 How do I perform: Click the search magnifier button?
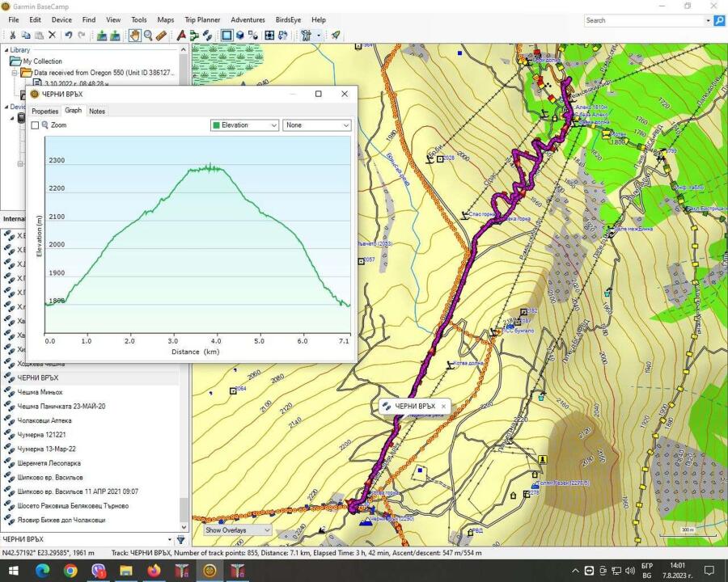pos(719,20)
